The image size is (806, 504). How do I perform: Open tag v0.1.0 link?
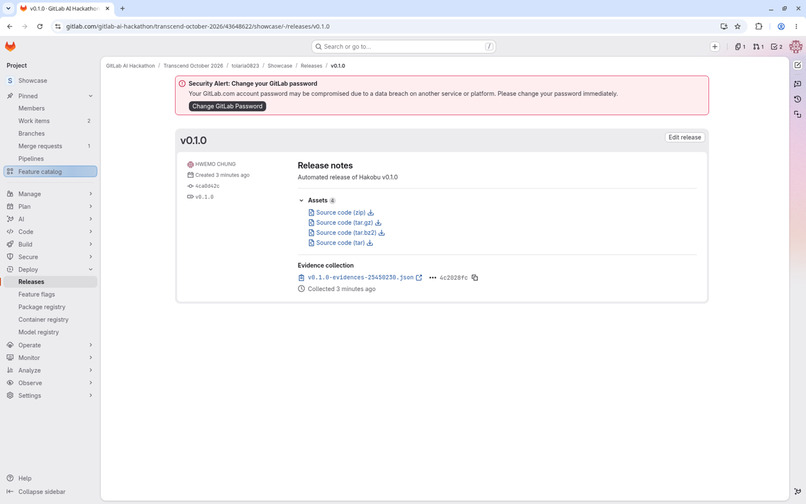[204, 197]
